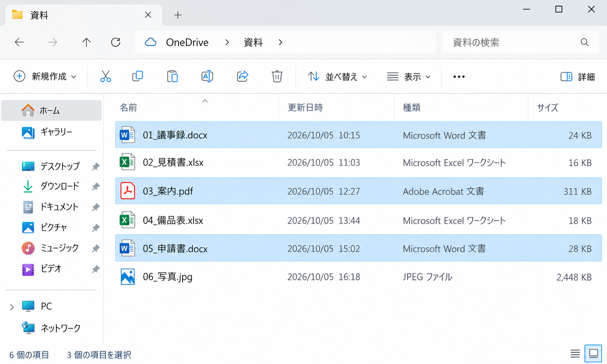Click the Cut scissors icon

(x=105, y=76)
